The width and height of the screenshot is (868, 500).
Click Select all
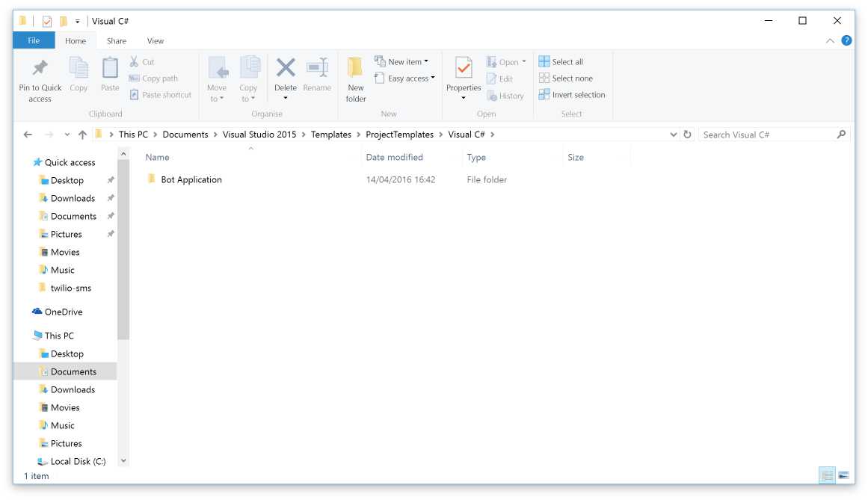pyautogui.click(x=561, y=62)
